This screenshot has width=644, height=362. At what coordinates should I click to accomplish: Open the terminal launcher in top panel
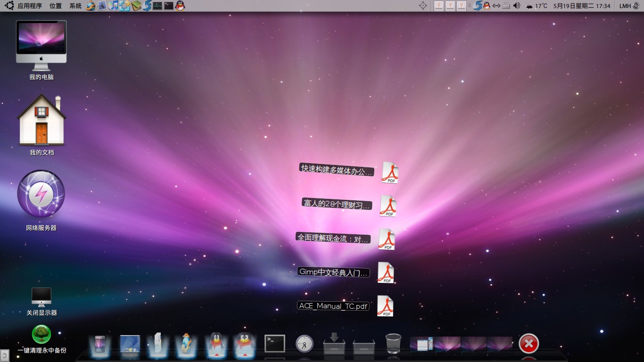pos(169,6)
